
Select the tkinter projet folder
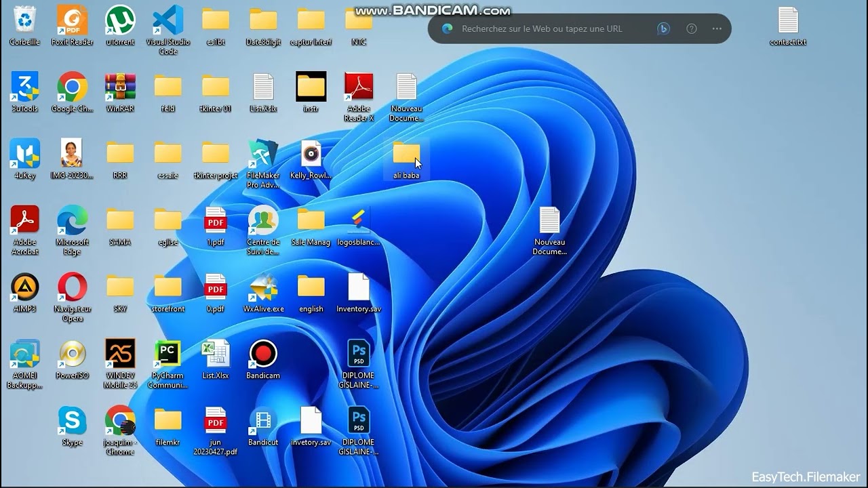216,153
